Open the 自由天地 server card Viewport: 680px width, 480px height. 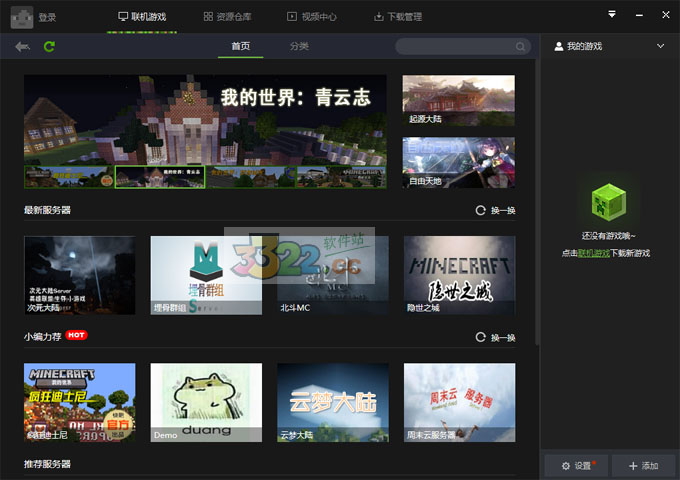[x=459, y=163]
